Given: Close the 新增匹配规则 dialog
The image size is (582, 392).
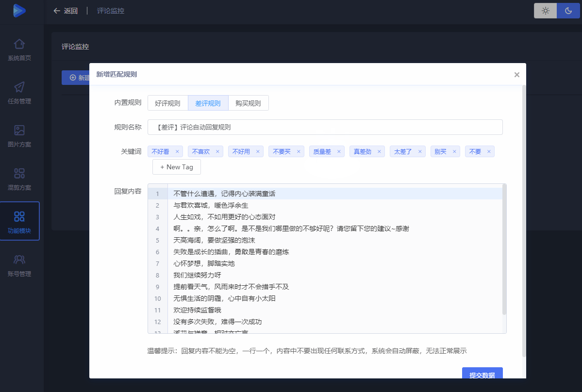Looking at the screenshot, I should [x=516, y=75].
